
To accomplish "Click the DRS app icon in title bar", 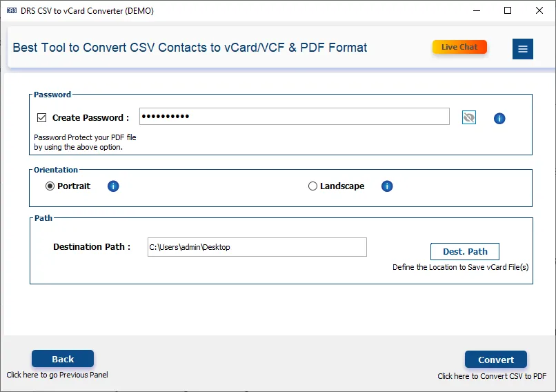I will pos(11,10).
